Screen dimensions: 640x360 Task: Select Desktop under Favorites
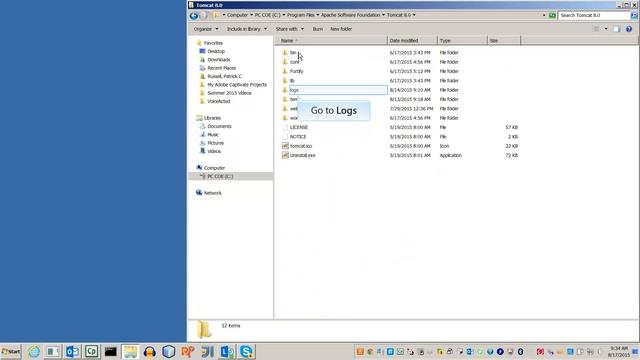click(x=216, y=51)
